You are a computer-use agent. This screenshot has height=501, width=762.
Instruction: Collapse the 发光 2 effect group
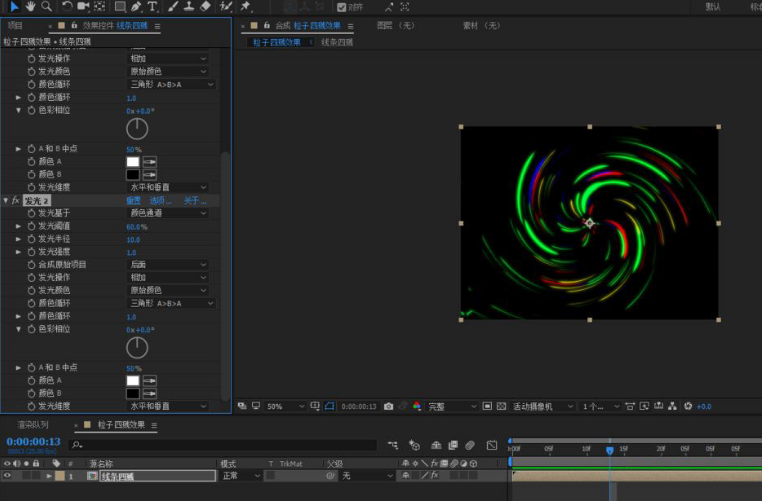tap(6, 200)
